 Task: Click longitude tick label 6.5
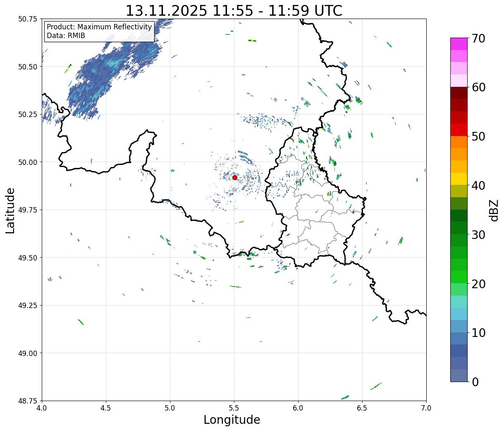362,408
